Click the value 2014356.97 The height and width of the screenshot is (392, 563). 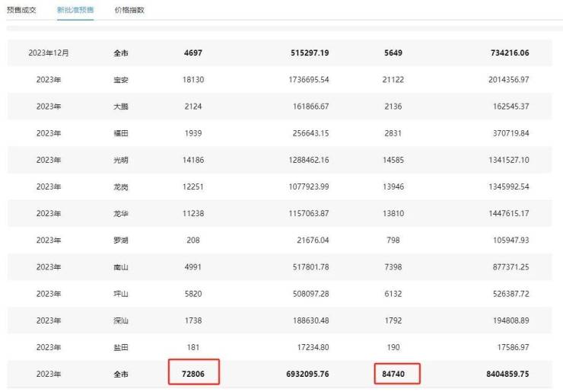[x=509, y=79]
